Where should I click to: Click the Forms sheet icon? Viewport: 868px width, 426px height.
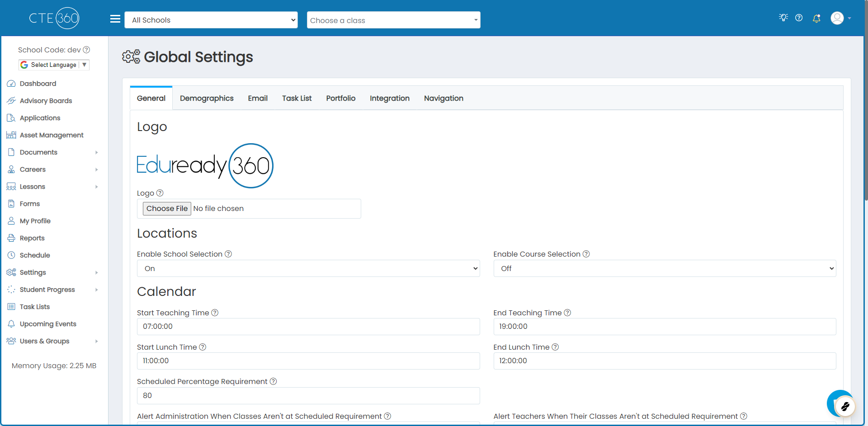11,204
